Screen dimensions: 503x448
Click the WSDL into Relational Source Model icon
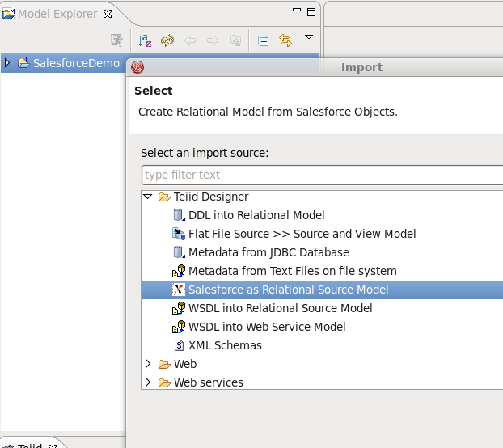click(179, 308)
